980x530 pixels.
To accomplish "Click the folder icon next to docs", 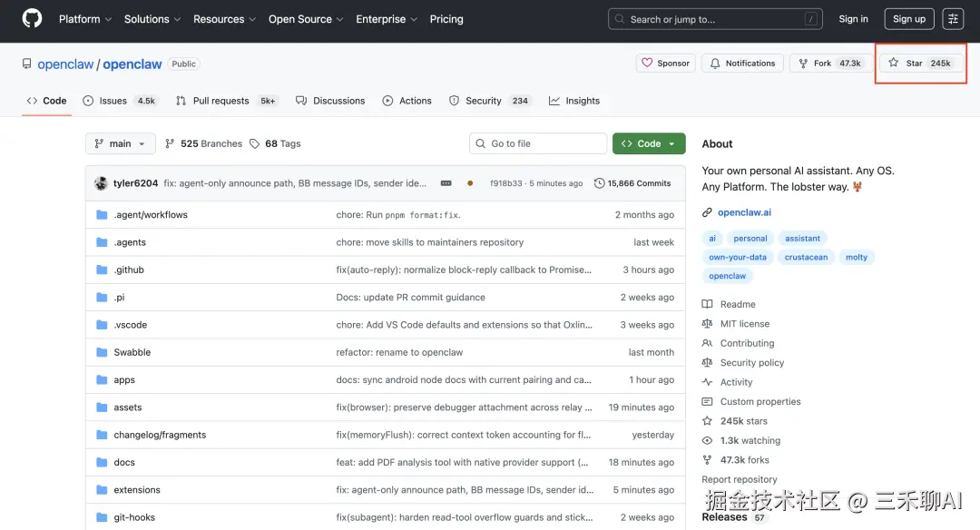I will 102,462.
